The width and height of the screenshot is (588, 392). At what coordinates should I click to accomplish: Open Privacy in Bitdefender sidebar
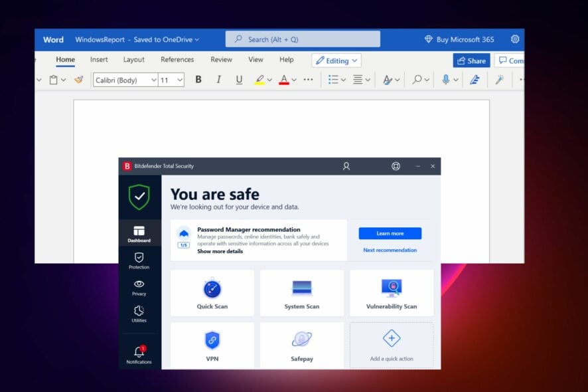pos(139,288)
